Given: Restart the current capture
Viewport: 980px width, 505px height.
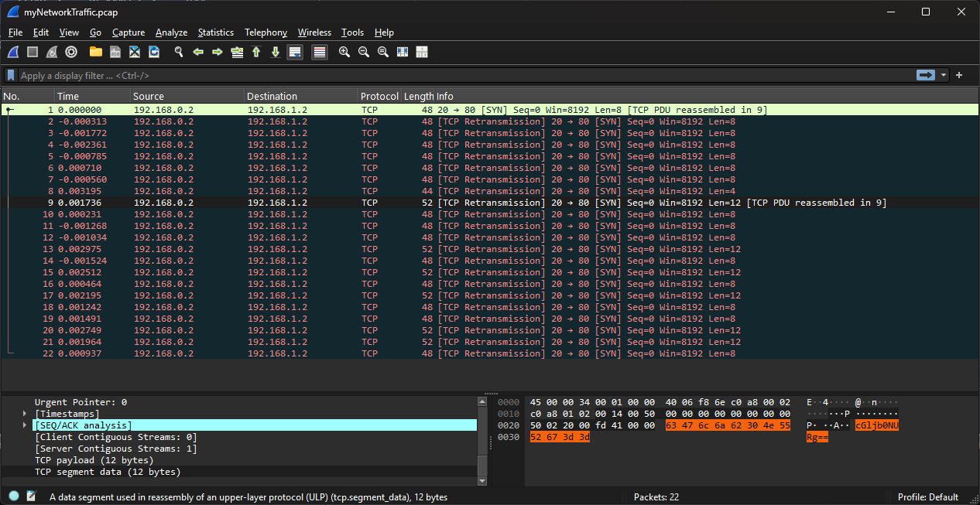Looking at the screenshot, I should (51, 52).
